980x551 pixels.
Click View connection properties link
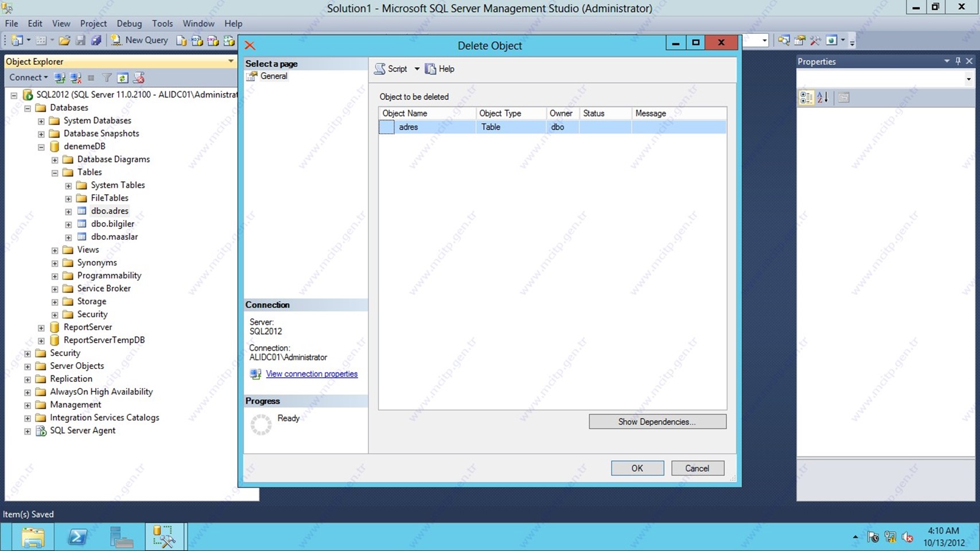(312, 374)
